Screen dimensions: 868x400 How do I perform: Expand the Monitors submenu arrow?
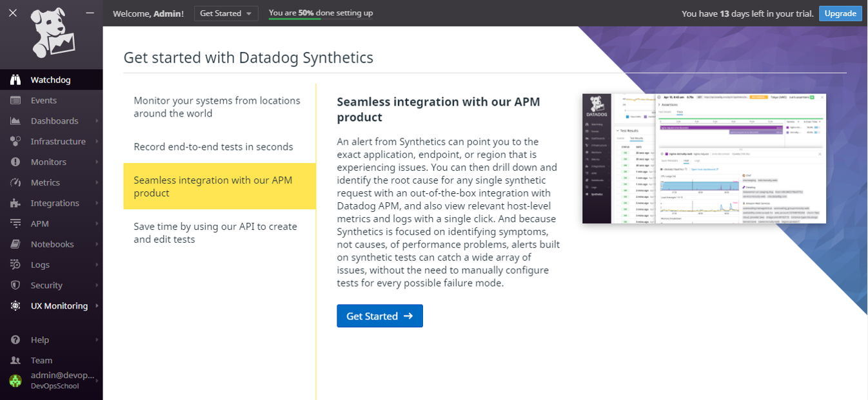pyautogui.click(x=97, y=162)
